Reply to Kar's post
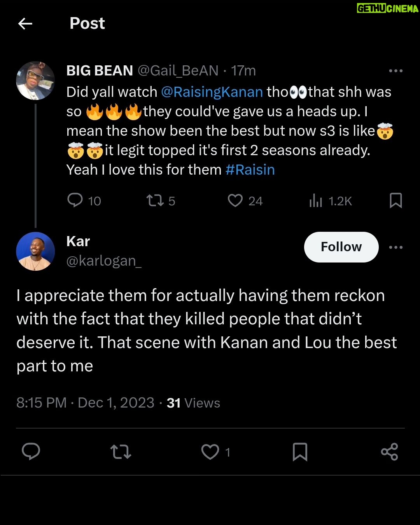 point(31,451)
